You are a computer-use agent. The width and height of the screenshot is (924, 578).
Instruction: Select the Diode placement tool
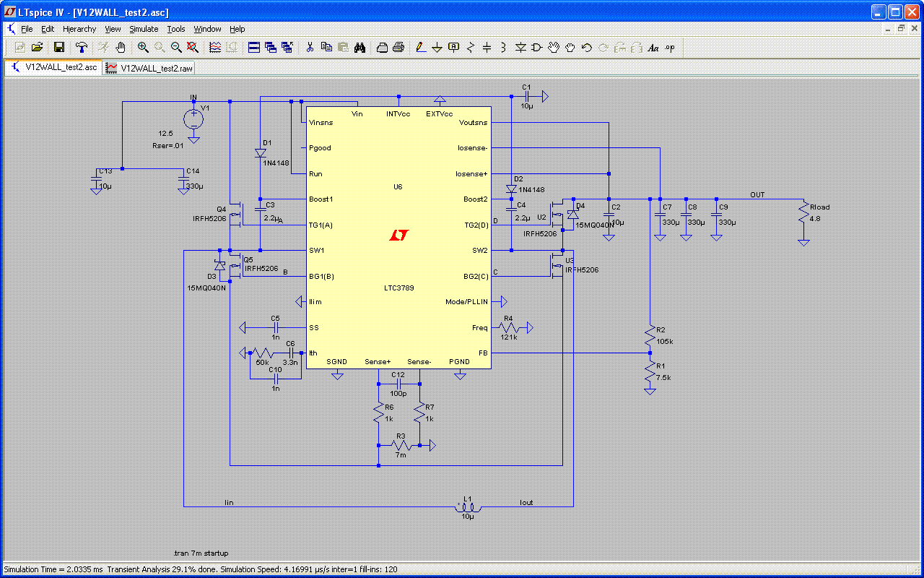520,48
